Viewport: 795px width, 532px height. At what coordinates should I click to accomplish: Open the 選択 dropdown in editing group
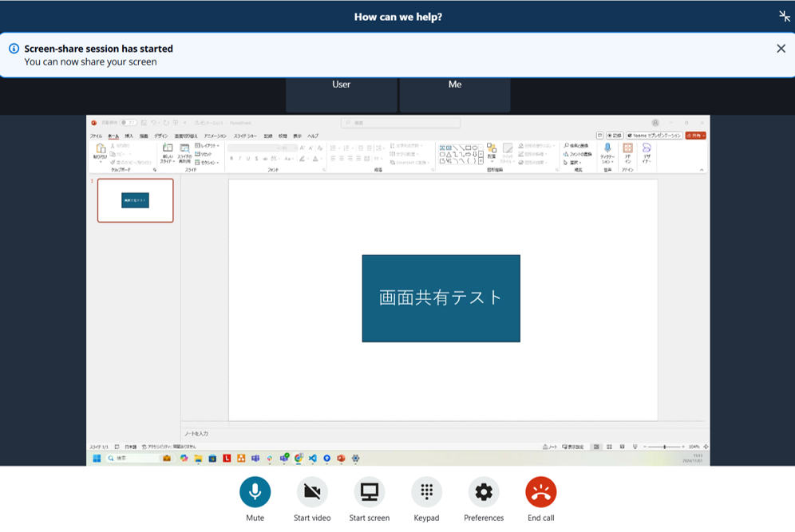(x=572, y=163)
